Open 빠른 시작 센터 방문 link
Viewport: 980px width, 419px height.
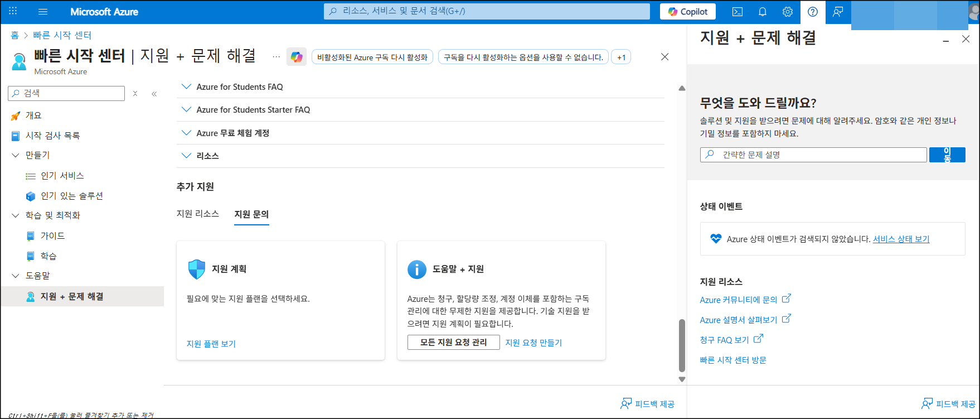[733, 360]
